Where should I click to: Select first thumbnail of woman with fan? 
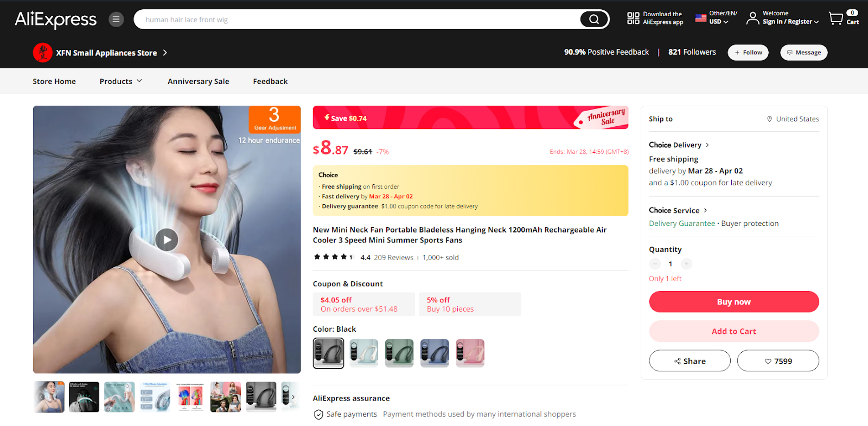(49, 397)
